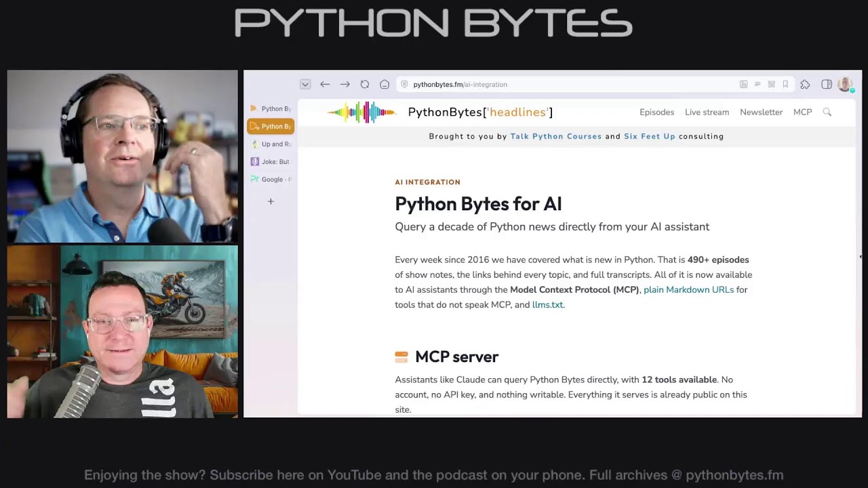Go forward with the forward arrow
The width and height of the screenshot is (868, 488).
345,84
